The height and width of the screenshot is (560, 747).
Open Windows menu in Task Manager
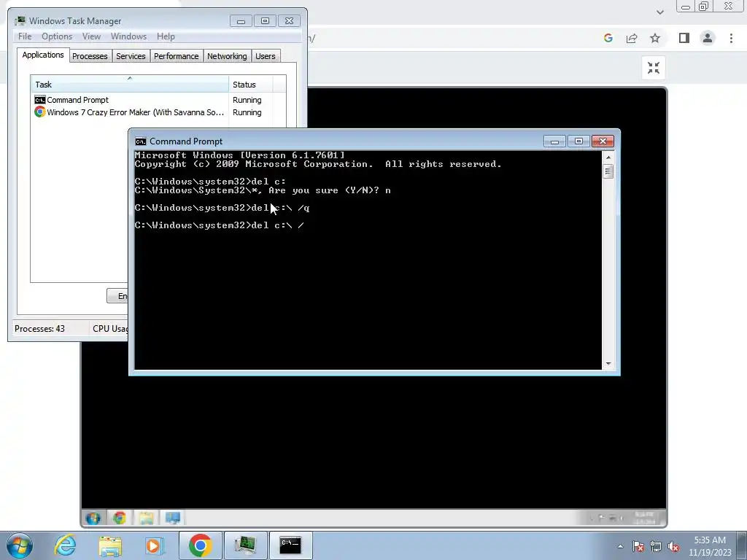click(128, 36)
